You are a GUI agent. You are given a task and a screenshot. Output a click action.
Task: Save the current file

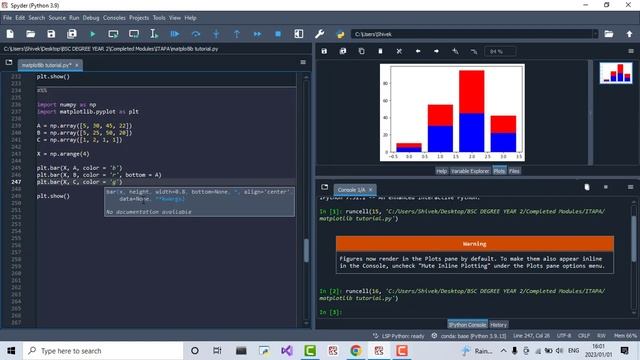(51, 34)
